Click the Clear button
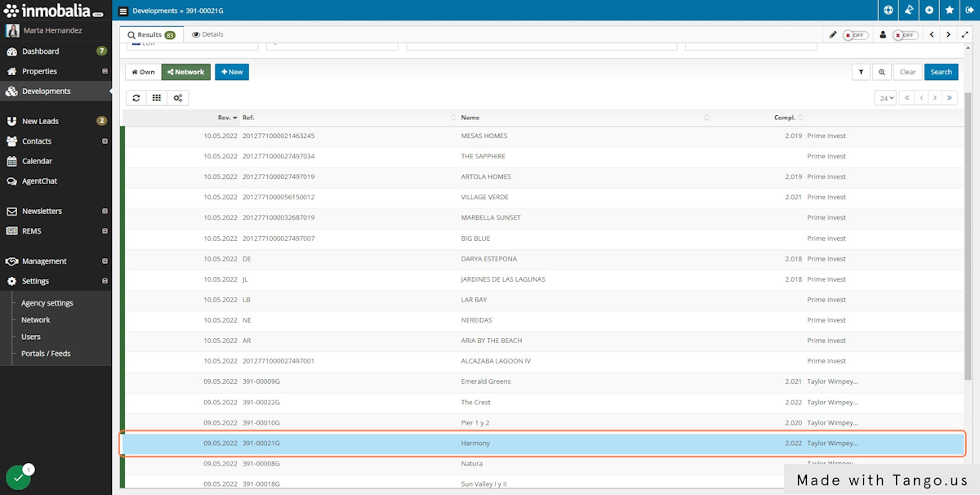The image size is (980, 495). (907, 72)
